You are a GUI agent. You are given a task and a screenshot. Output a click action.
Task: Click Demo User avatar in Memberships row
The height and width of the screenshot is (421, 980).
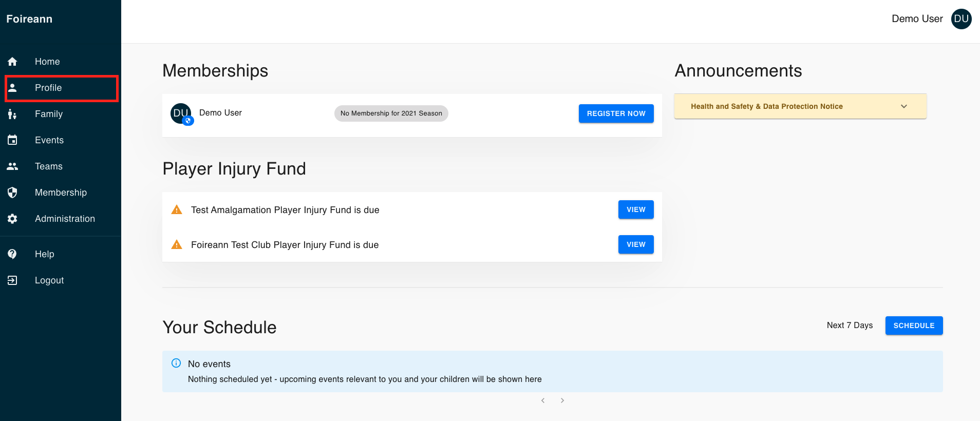point(181,113)
